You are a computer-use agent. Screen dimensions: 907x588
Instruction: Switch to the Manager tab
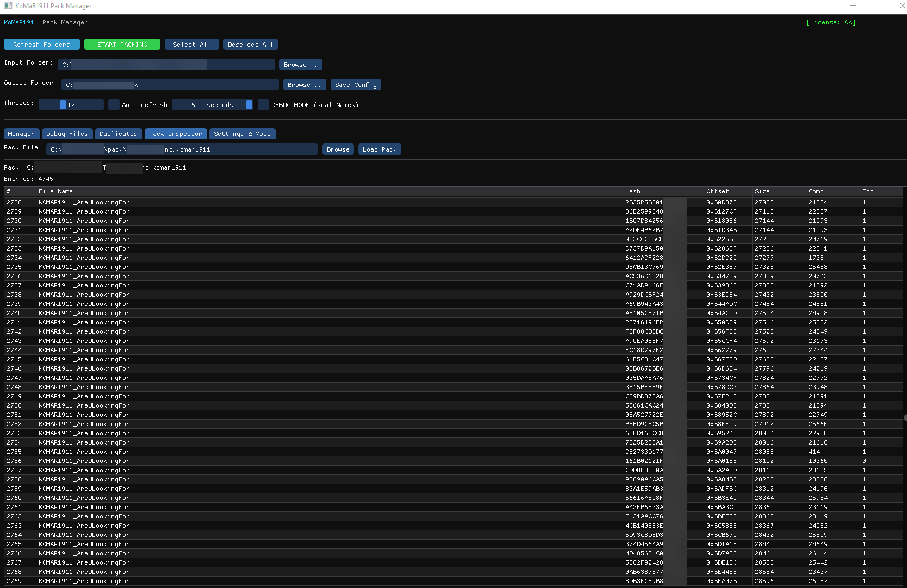tap(21, 134)
